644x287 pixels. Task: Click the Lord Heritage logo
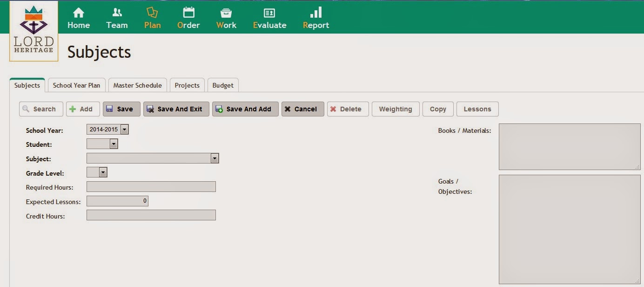point(34,31)
